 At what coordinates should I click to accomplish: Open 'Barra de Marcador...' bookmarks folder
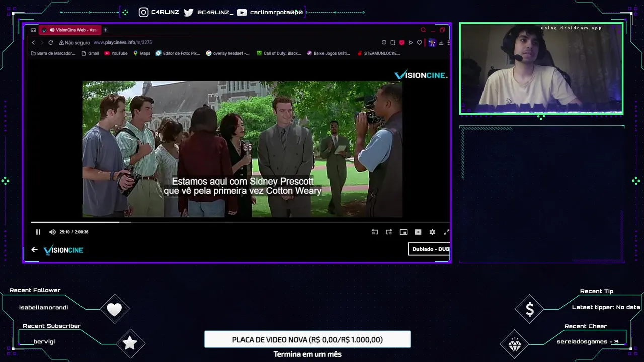[53, 53]
